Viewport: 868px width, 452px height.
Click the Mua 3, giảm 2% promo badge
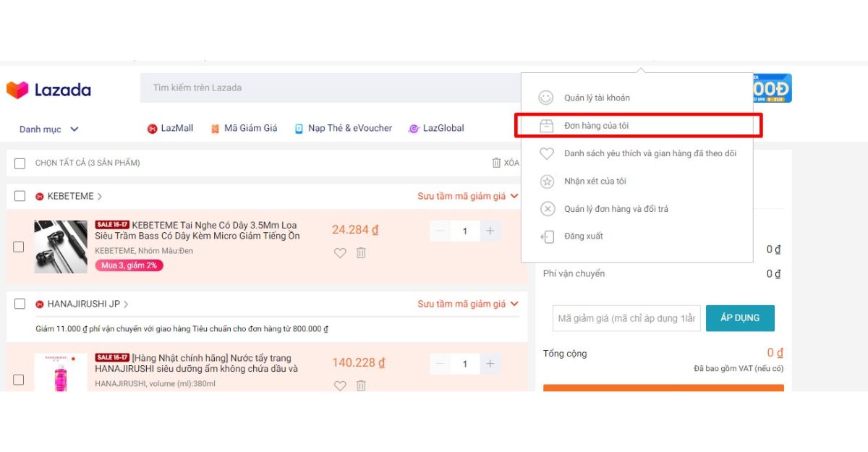point(129,265)
